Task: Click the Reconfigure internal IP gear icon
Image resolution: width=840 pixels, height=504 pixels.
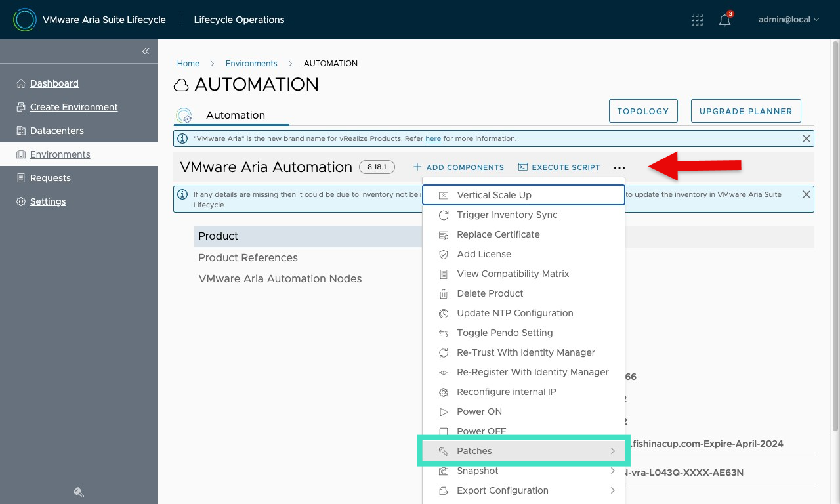Action: [444, 392]
